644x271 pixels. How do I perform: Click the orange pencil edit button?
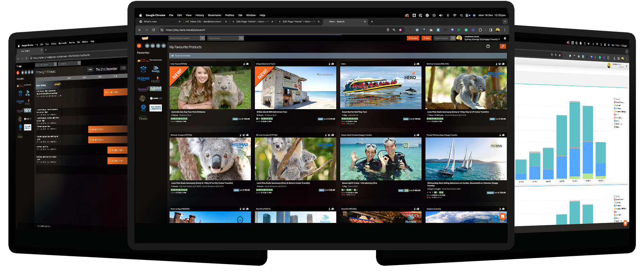click(503, 46)
